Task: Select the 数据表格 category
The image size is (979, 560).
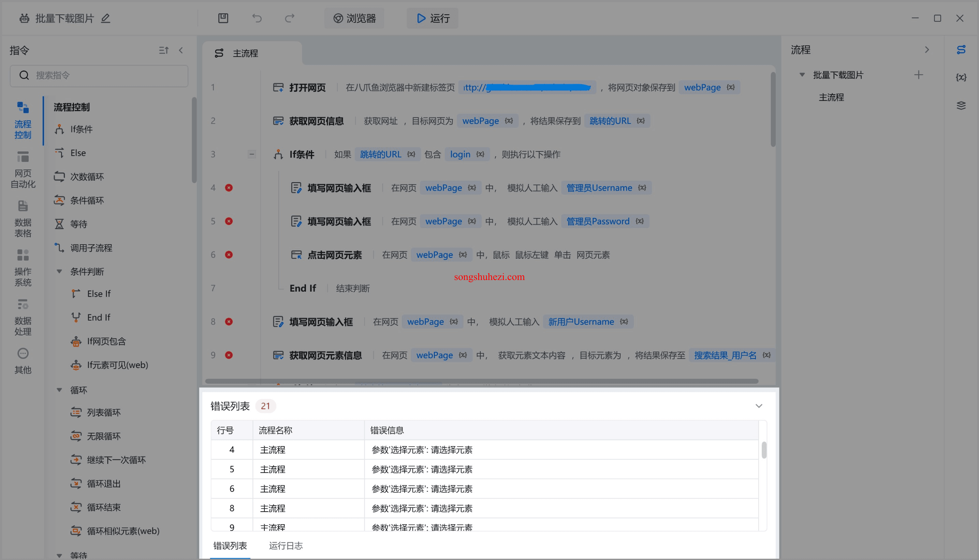Action: [23, 219]
